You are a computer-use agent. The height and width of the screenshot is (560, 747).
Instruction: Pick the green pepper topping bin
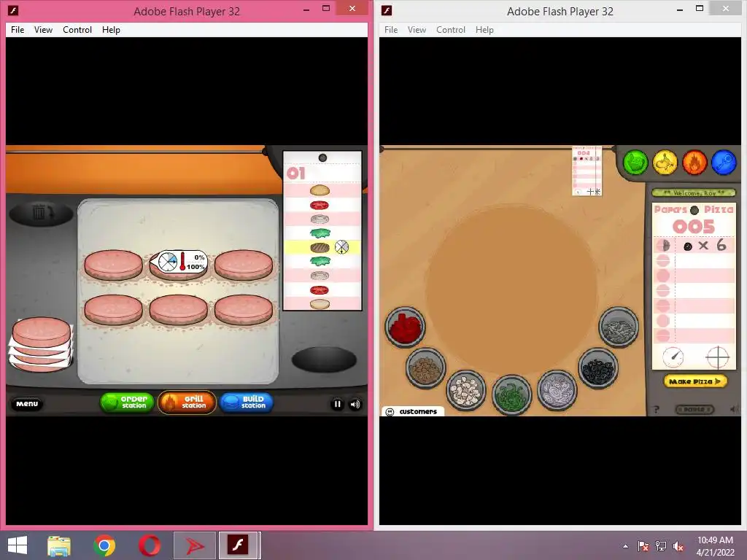[x=511, y=394]
